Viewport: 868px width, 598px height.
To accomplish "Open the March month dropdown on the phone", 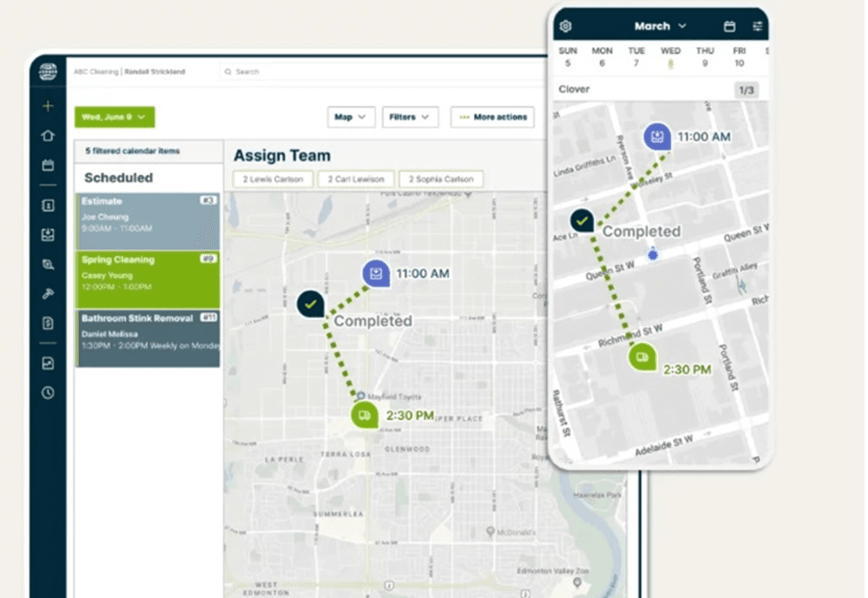I will coord(660,26).
